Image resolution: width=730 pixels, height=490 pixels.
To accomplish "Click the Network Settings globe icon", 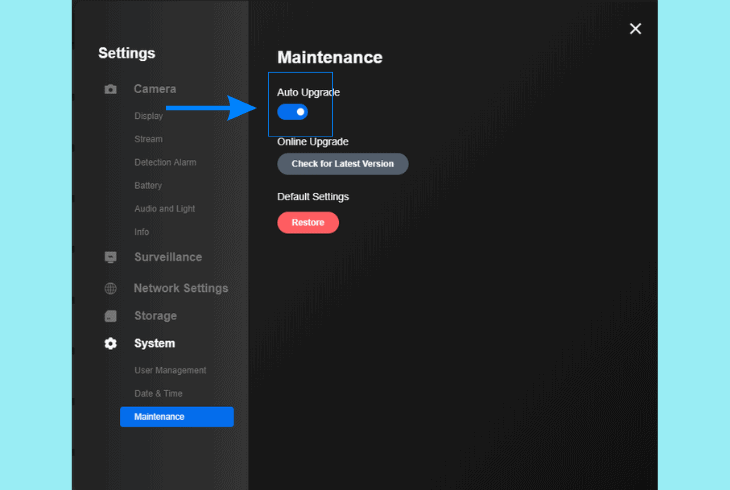I will tap(110, 288).
